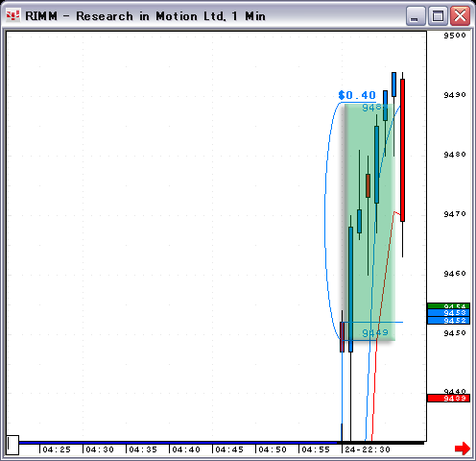This screenshot has width=476, height=461.
Task: Click the 9480 price axis label
Action: 455,155
